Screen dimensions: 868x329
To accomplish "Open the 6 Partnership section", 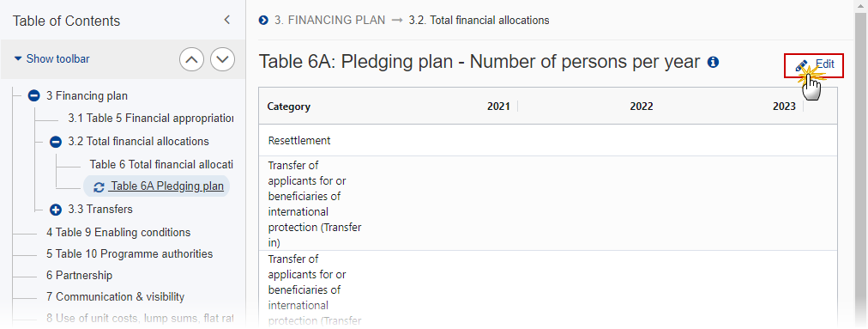I will tap(79, 276).
